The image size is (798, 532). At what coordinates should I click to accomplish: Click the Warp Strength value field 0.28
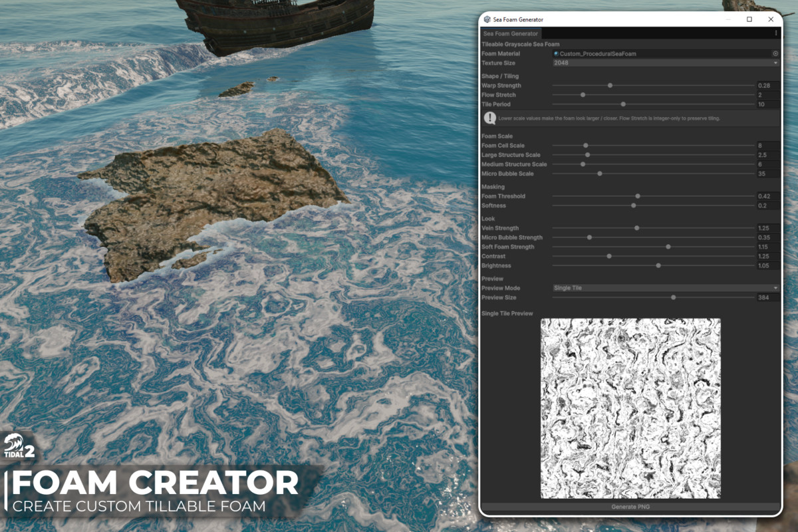pyautogui.click(x=767, y=86)
